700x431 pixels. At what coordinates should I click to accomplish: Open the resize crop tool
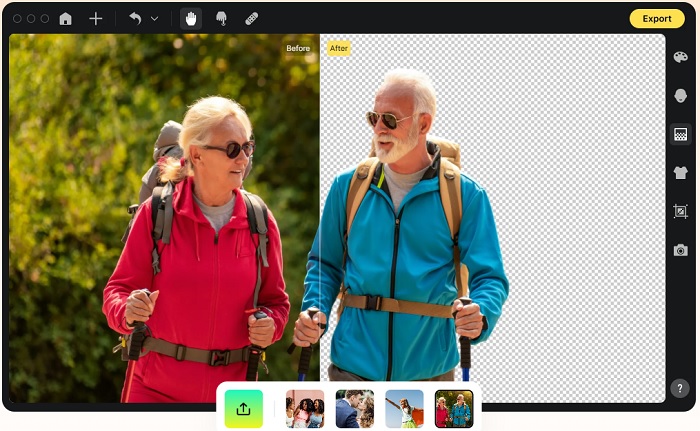coord(680,211)
